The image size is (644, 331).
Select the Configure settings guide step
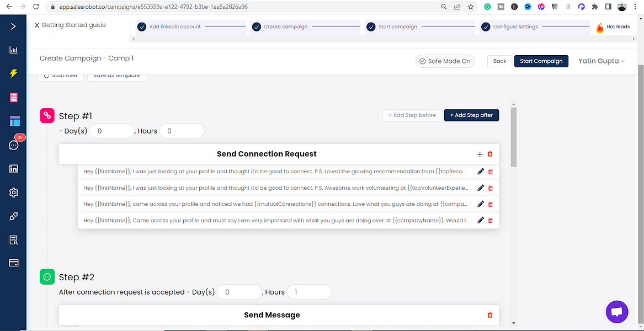pos(515,26)
